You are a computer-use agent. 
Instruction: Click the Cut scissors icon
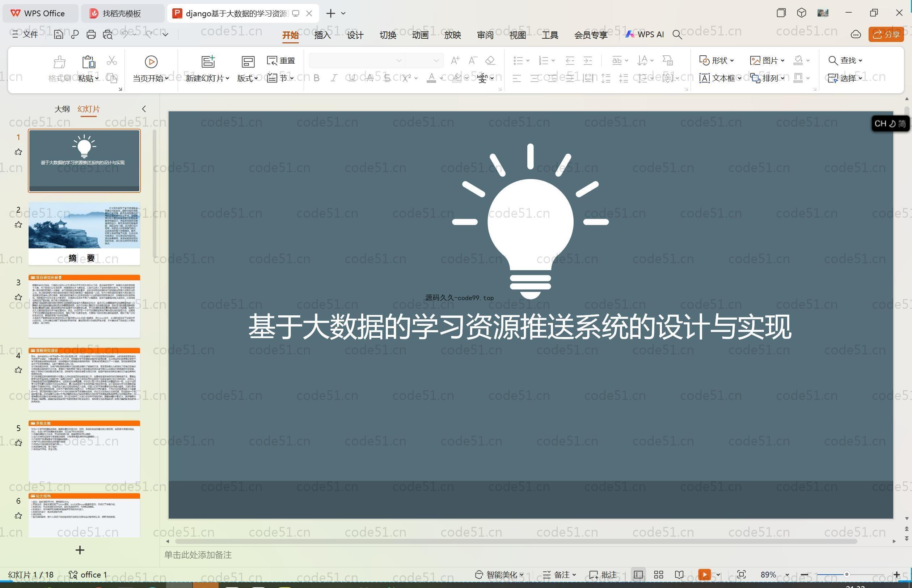[111, 60]
